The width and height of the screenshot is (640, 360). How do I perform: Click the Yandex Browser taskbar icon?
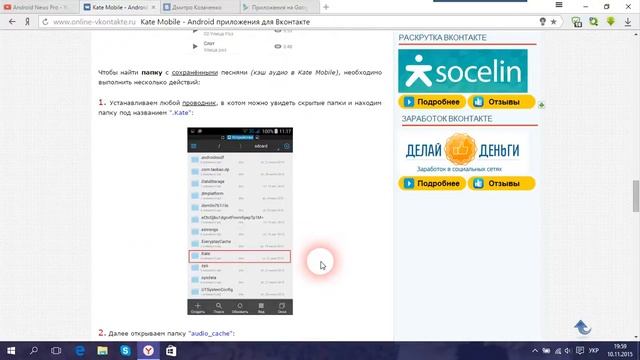click(148, 351)
